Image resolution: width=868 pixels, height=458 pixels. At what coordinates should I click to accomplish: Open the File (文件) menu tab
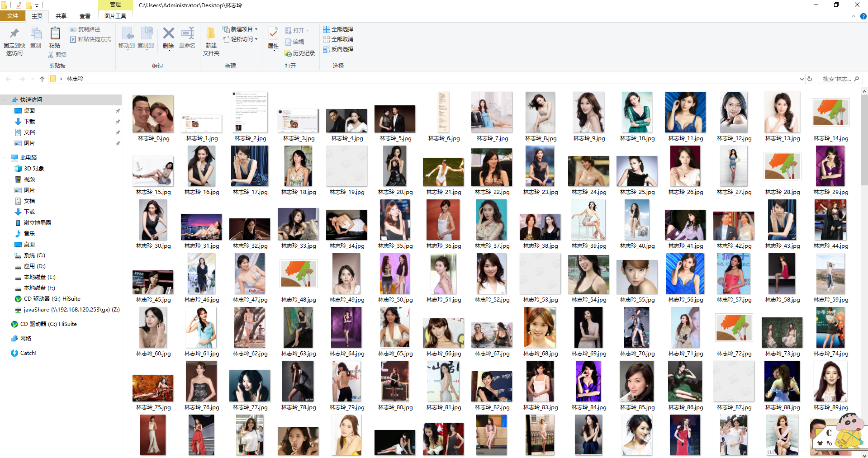(13, 16)
